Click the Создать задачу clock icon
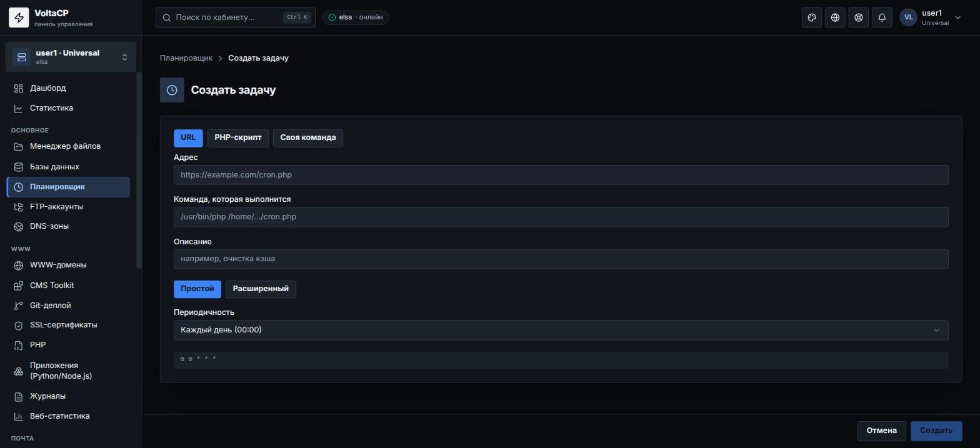 [172, 90]
